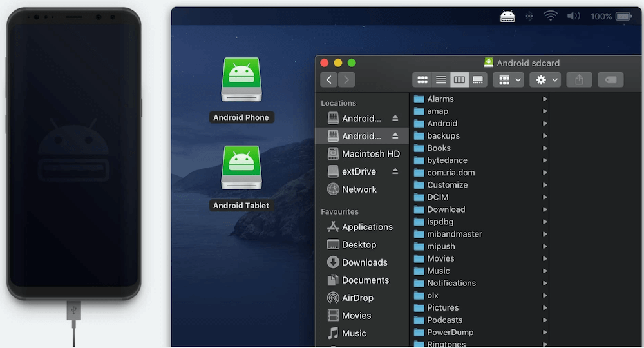Expand the Notifications folder arrow

[545, 283]
